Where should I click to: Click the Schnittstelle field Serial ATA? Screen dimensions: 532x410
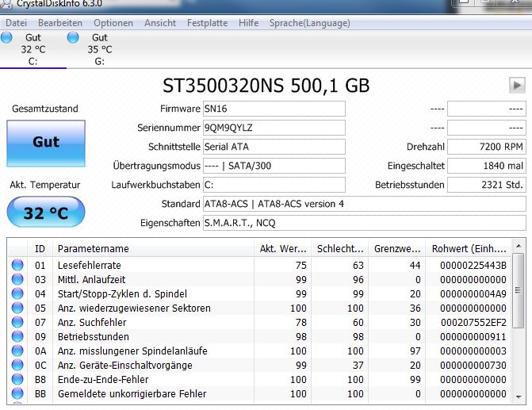tap(274, 147)
